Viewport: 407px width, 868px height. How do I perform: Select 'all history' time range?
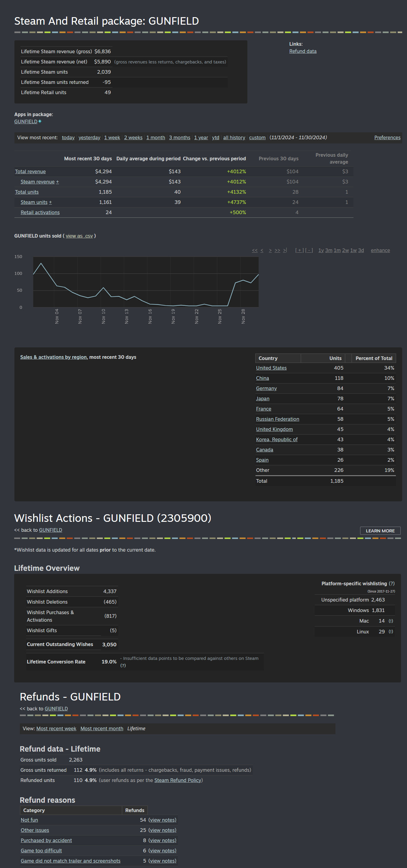coord(234,137)
